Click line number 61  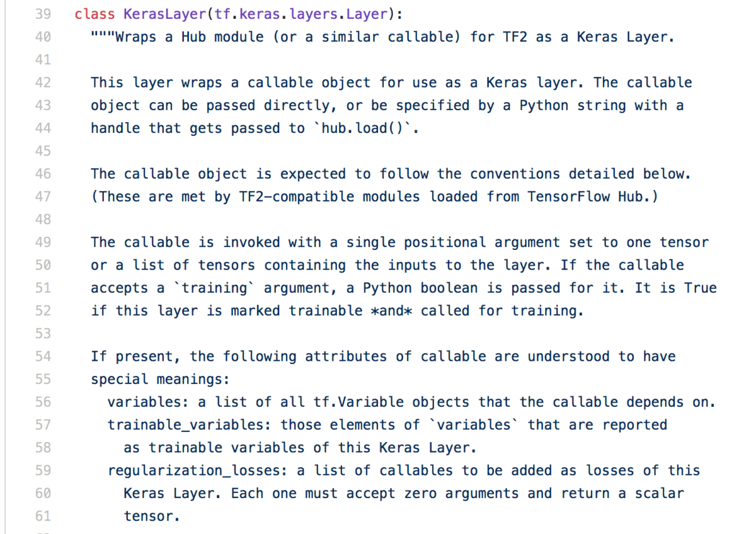[43, 516]
